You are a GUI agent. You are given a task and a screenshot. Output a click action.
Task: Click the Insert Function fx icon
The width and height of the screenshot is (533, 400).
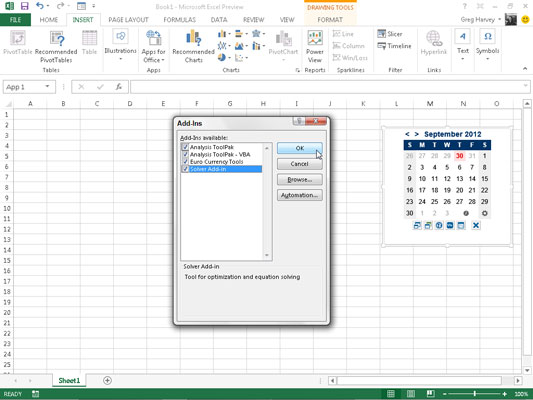119,87
